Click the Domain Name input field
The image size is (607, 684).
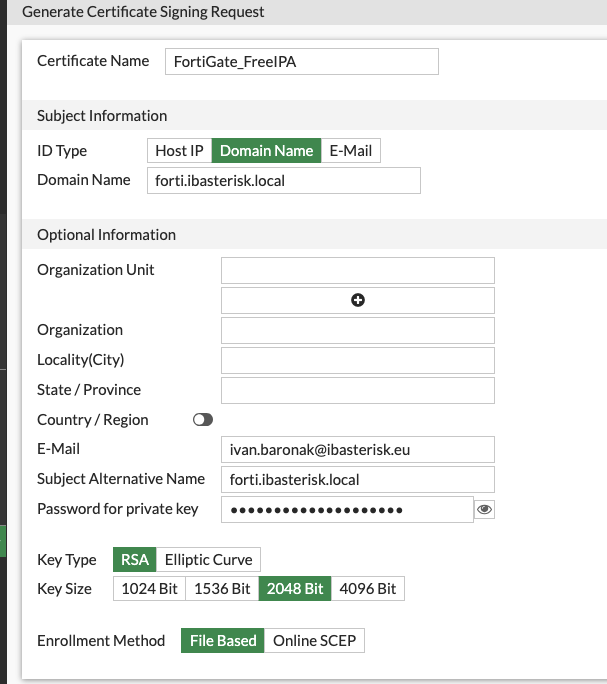(284, 181)
